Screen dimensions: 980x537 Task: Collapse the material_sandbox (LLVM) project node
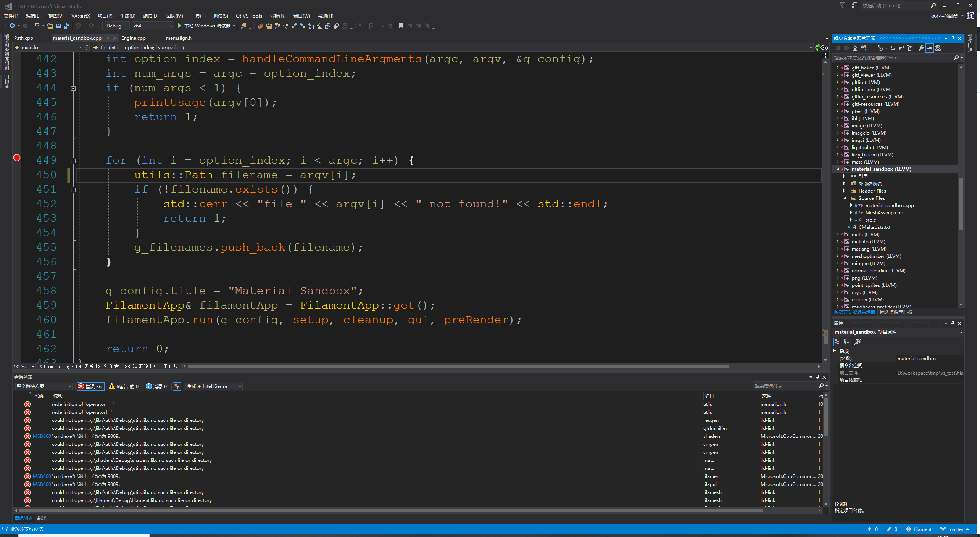pyautogui.click(x=838, y=169)
